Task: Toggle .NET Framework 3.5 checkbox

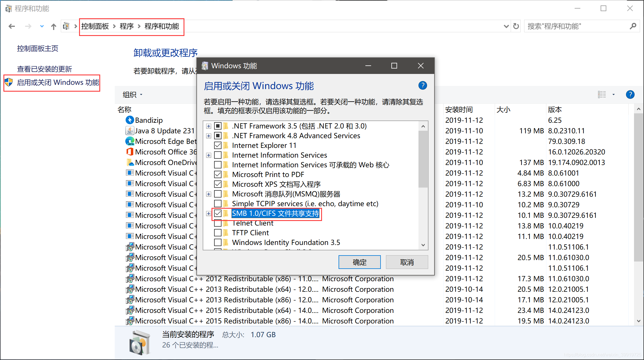Action: 218,126
